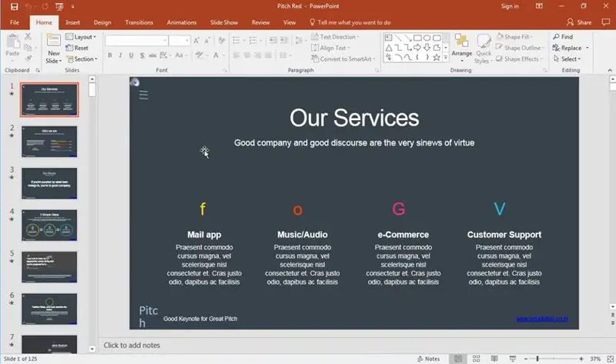Increase font size icon
This screenshot has height=364, width=616.
coord(196,41)
